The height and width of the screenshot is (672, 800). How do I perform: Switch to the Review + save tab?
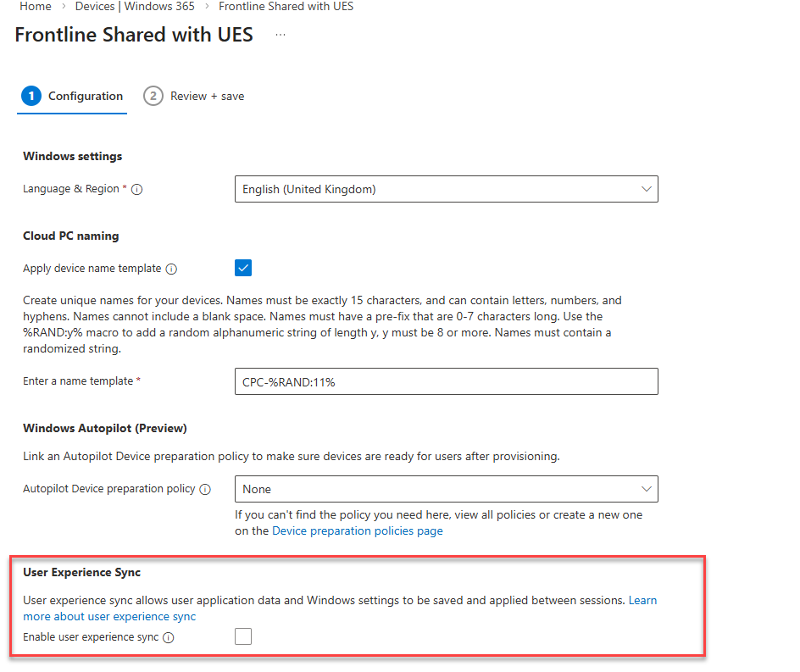207,97
